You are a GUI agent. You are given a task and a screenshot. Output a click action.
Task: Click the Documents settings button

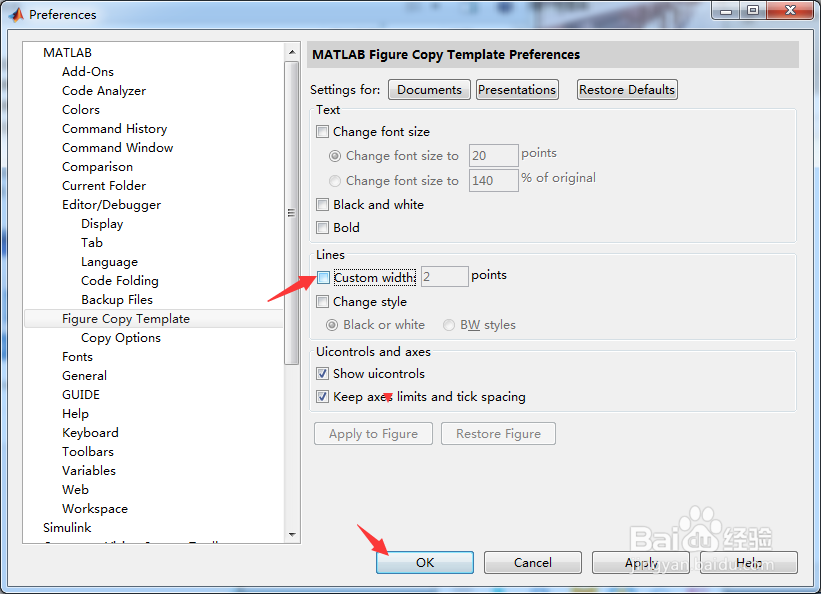429,90
